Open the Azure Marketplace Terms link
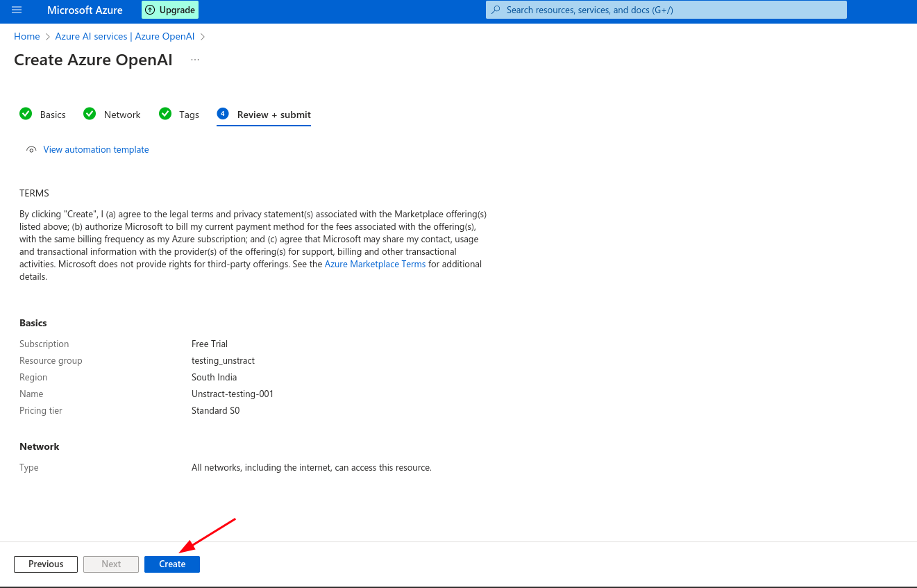 (x=375, y=264)
